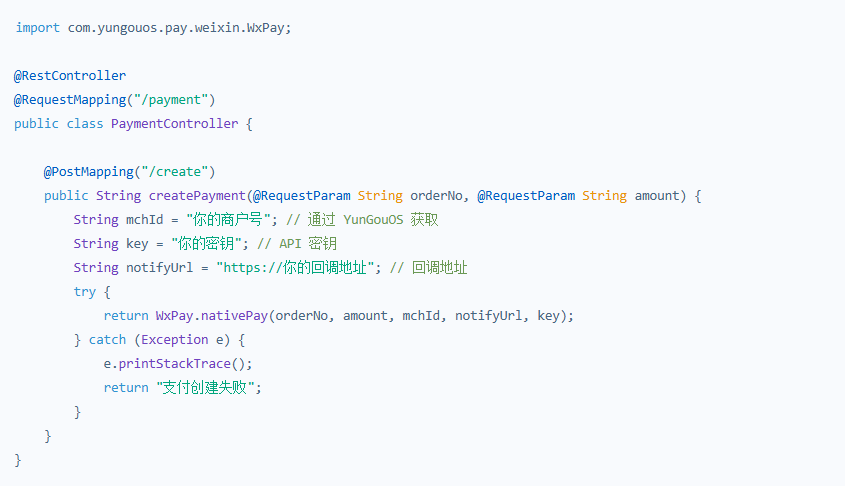Viewport: 845px width, 489px height.
Task: Click the catch keyword
Action: point(107,340)
